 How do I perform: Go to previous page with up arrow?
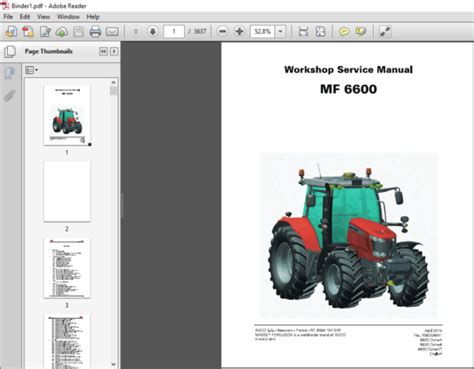tap(136, 32)
